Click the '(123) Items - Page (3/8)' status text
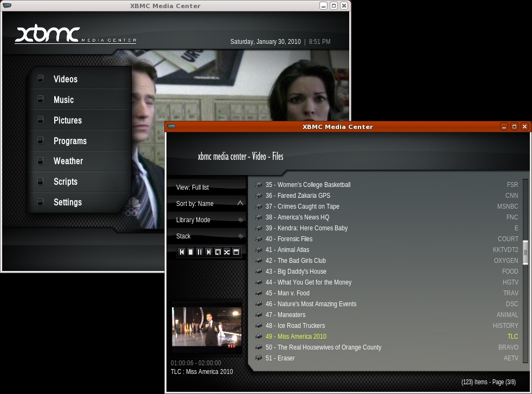Image resolution: width=532 pixels, height=394 pixels. tap(488, 382)
